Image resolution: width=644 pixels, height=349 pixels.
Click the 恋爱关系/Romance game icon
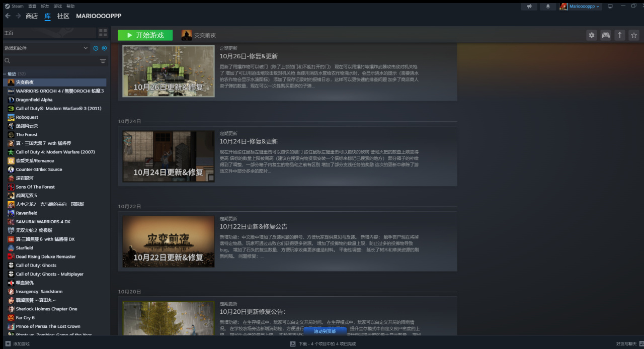11,161
